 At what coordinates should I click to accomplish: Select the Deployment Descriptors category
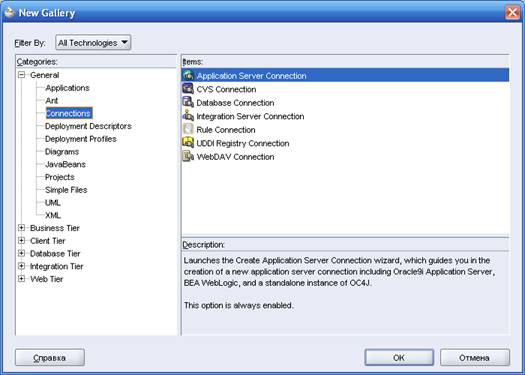point(88,126)
